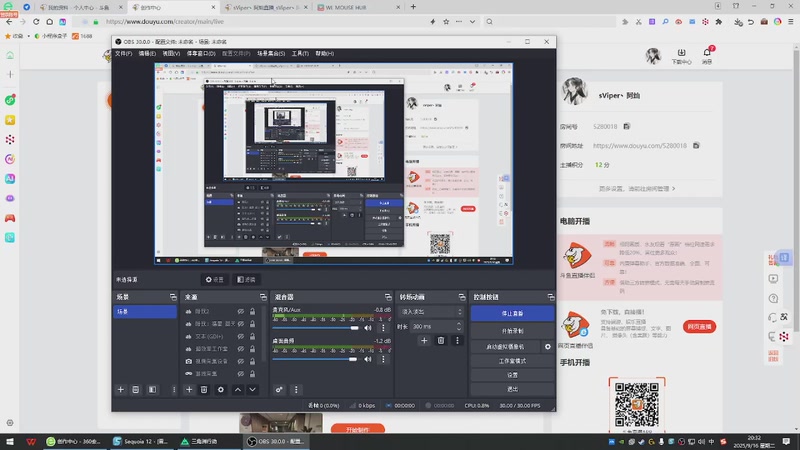Mute the 麦克风/Aux audio channel

point(368,328)
